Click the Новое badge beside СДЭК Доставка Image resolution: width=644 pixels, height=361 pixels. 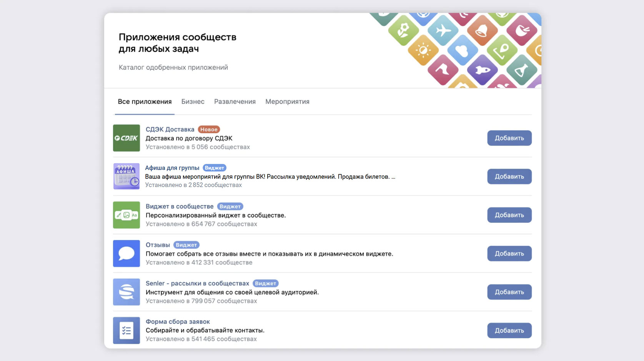209,129
